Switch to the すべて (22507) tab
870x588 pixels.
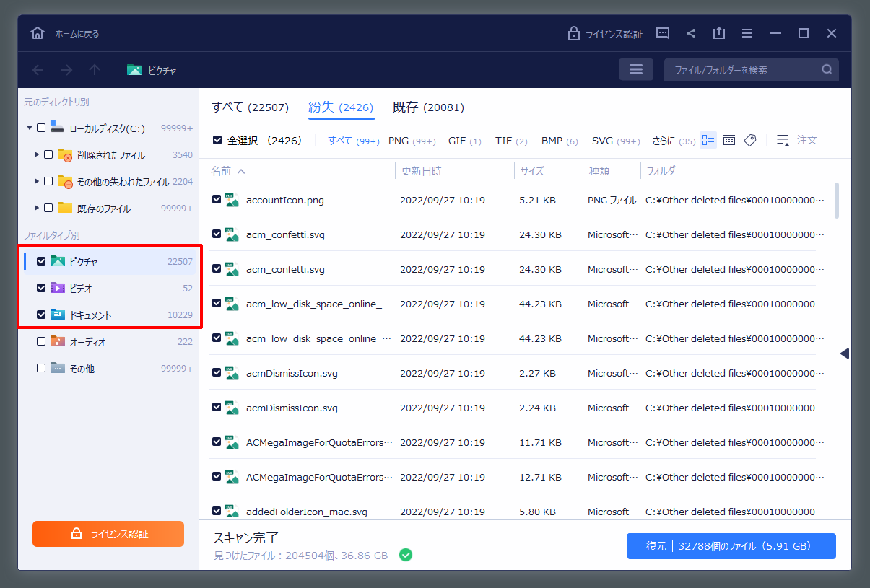click(250, 107)
